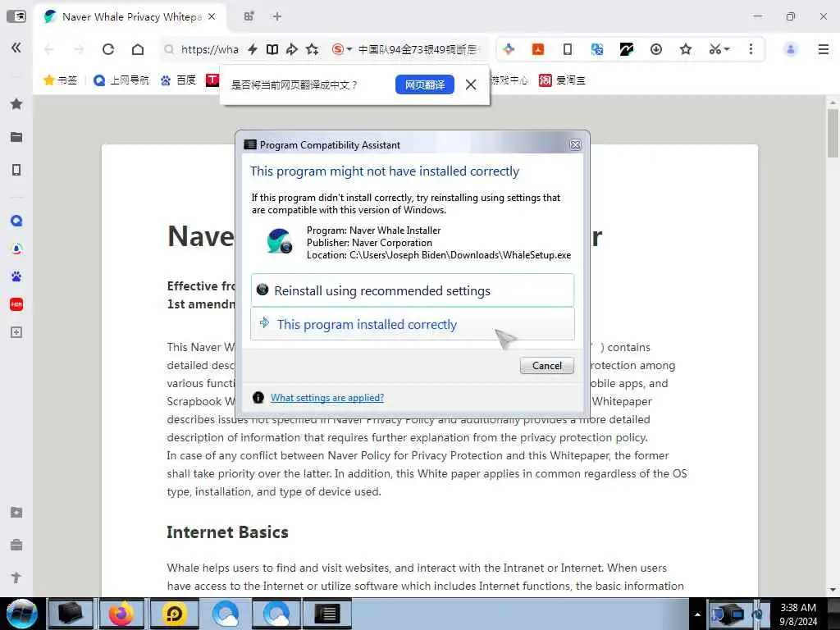Viewport: 840px width, 630px height.
Task: Click Cancel in Program Compatibility Assistant
Action: 547,365
